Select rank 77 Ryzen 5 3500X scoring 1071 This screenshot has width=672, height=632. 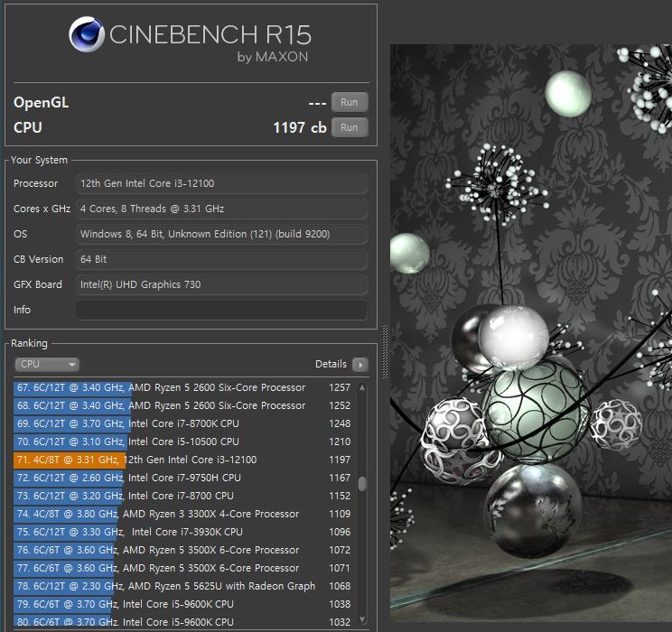(x=184, y=568)
